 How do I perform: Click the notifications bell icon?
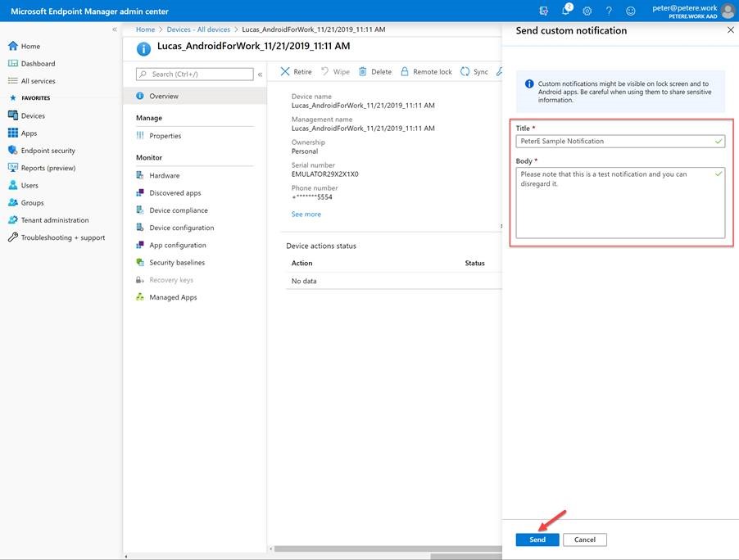[566, 11]
